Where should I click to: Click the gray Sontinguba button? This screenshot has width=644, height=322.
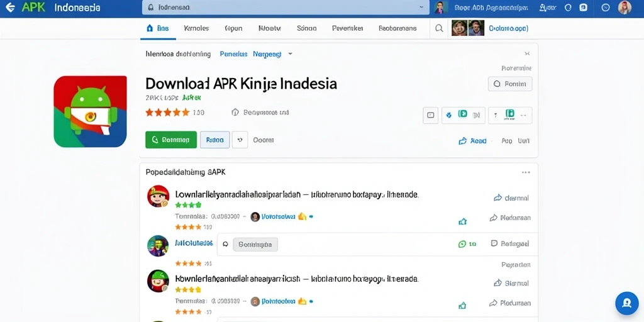click(255, 245)
